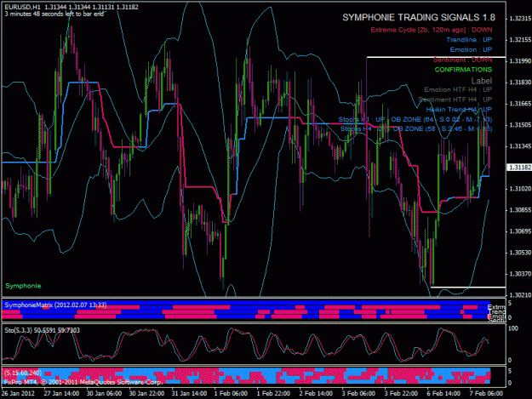
Task: Click the '3 Feb 06:00' time label
Action: point(358,393)
